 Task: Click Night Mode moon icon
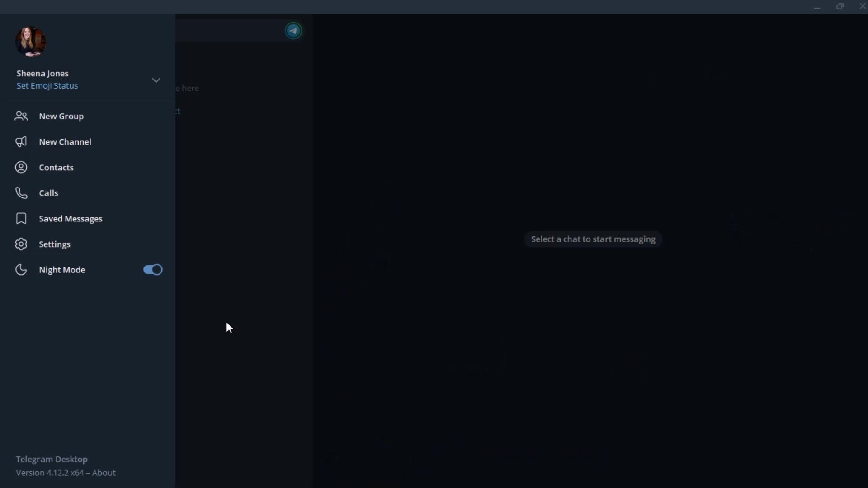21,269
